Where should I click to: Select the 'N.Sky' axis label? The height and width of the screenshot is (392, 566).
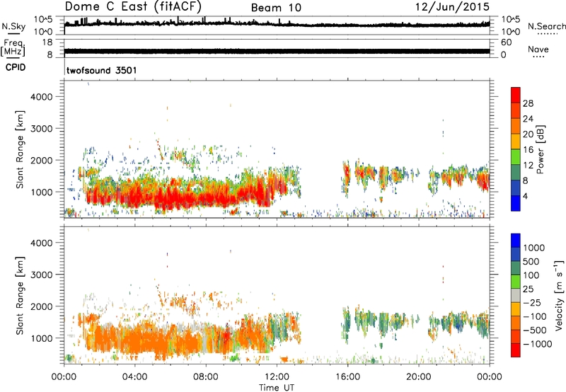(x=13, y=26)
